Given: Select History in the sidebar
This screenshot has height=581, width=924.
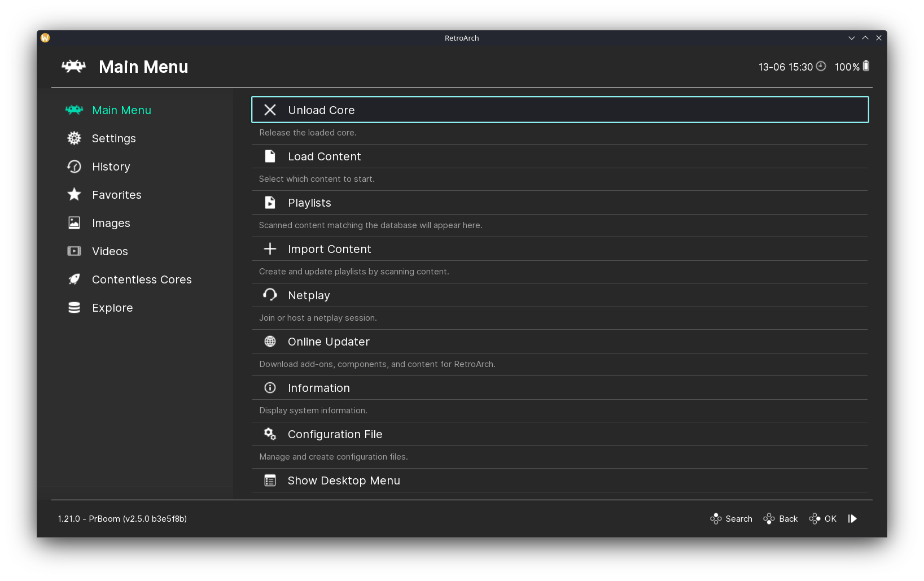Looking at the screenshot, I should [x=111, y=167].
